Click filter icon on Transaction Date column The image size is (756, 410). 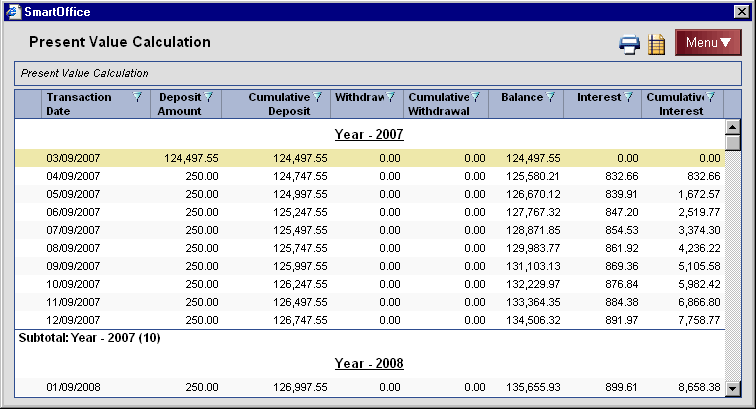point(138,97)
